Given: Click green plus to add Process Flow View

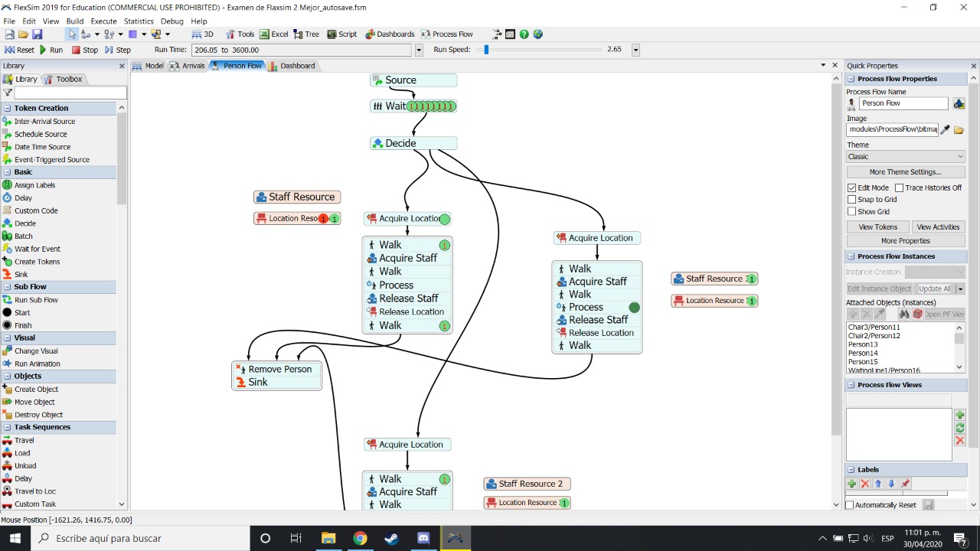Looking at the screenshot, I should pyautogui.click(x=960, y=416).
